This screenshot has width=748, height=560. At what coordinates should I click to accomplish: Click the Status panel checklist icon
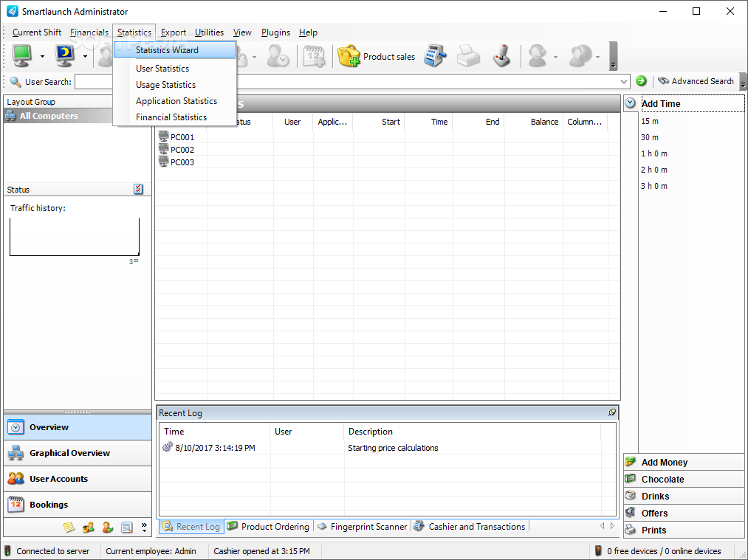(138, 189)
